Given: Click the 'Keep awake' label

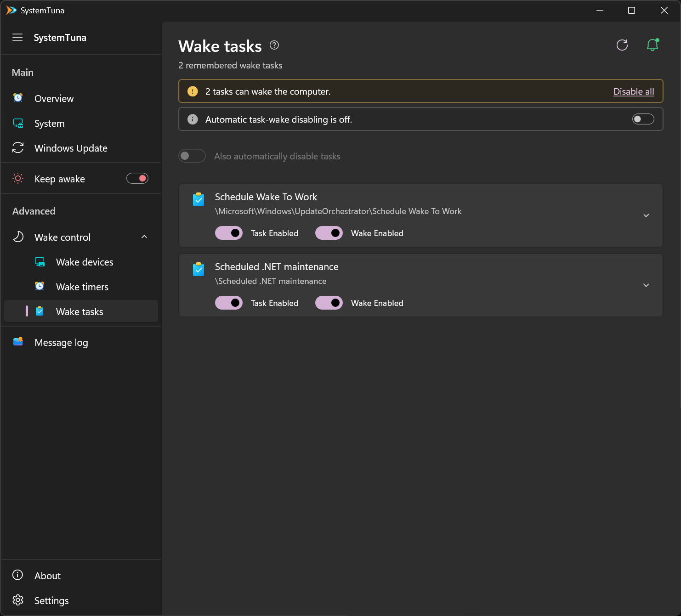Looking at the screenshot, I should click(x=60, y=179).
